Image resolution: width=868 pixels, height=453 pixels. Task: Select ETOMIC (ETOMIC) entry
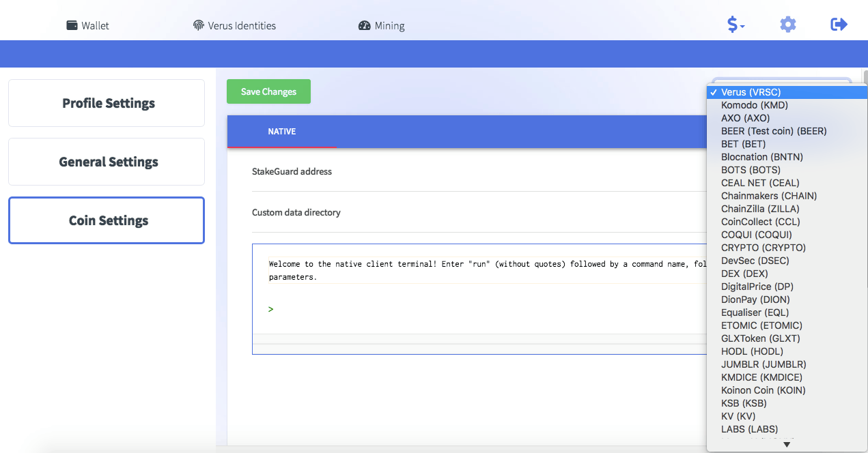787,325
